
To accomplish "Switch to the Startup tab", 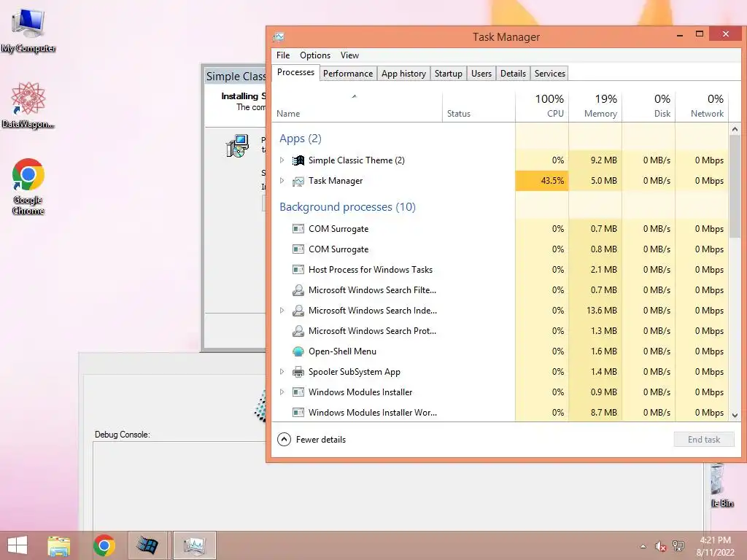I will click(449, 74).
